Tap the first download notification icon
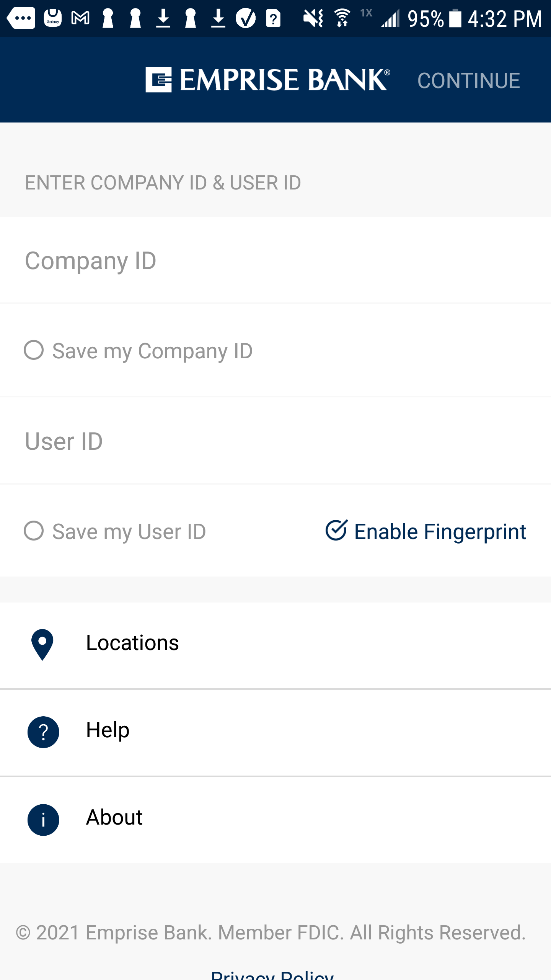The width and height of the screenshot is (551, 980). pyautogui.click(x=163, y=18)
